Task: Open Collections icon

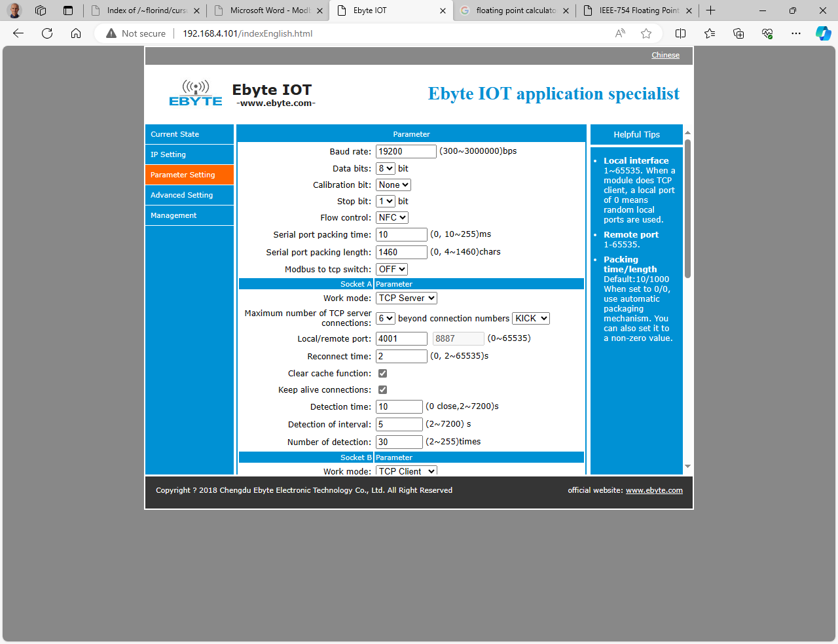Action: coord(738,33)
